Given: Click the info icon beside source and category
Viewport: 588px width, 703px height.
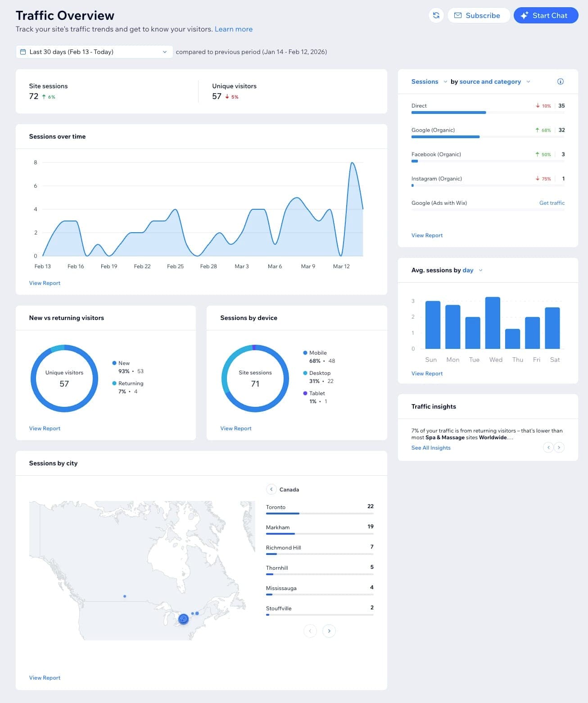Looking at the screenshot, I should click(x=560, y=81).
